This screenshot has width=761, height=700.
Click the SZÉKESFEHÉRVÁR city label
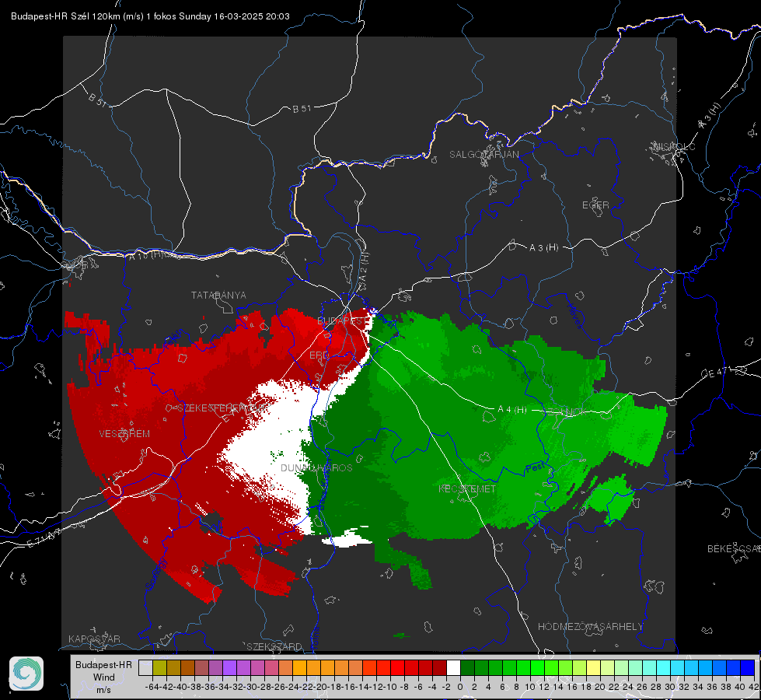click(223, 408)
